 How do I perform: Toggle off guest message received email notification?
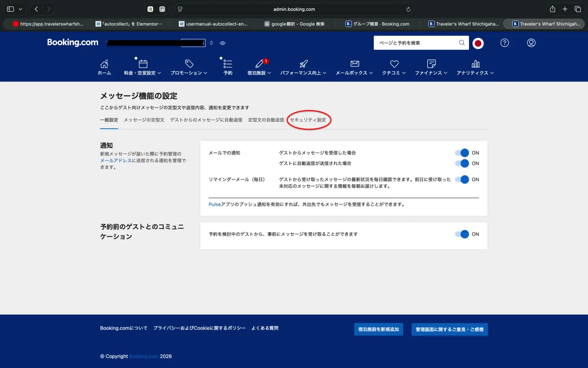462,153
